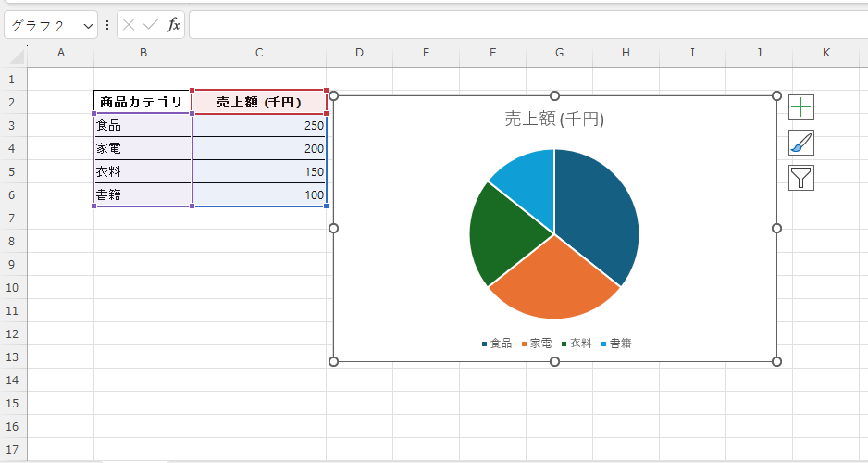Expand the Name Box dropdown arrow
This screenshot has height=463, width=868.
click(88, 26)
